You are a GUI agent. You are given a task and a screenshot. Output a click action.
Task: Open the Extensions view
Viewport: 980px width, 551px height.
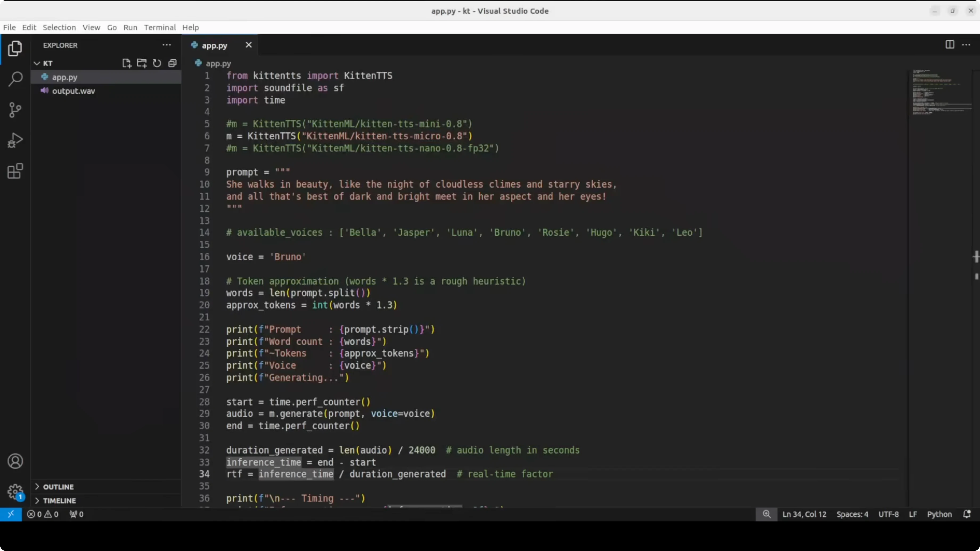click(15, 171)
